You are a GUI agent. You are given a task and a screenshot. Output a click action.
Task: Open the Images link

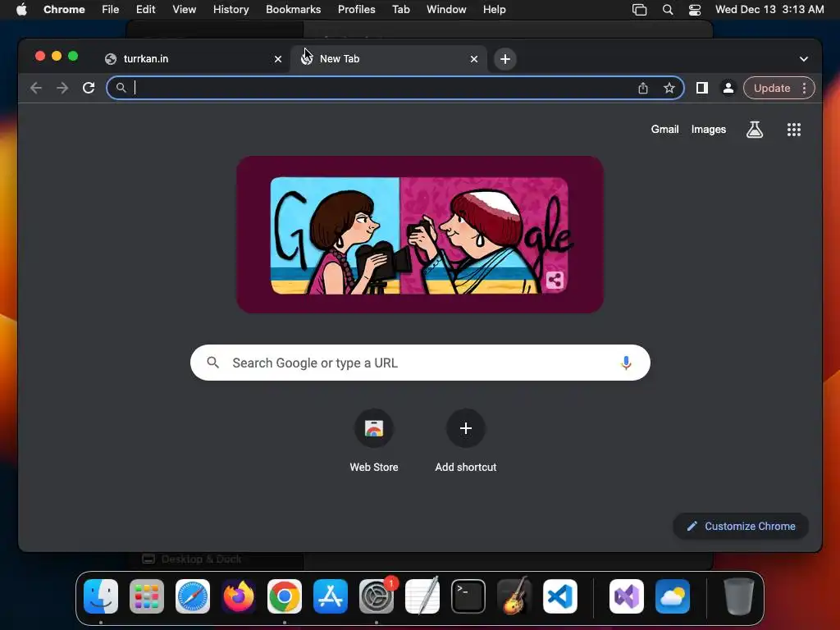point(708,129)
